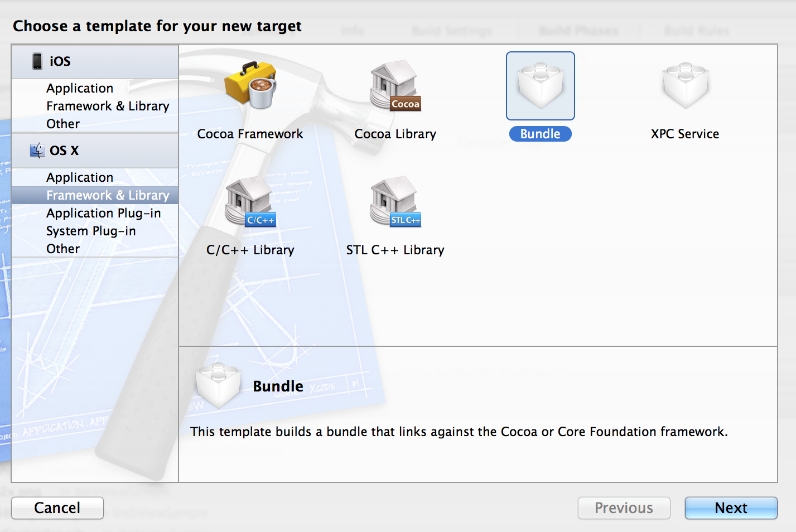
Task: Select the Cocoa Framework toolbox icon
Action: [x=250, y=85]
